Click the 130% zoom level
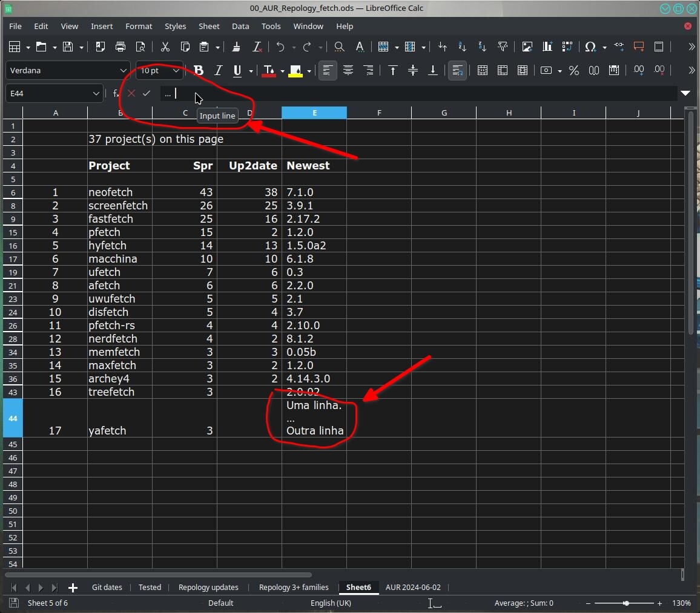700x613 pixels. 681,603
